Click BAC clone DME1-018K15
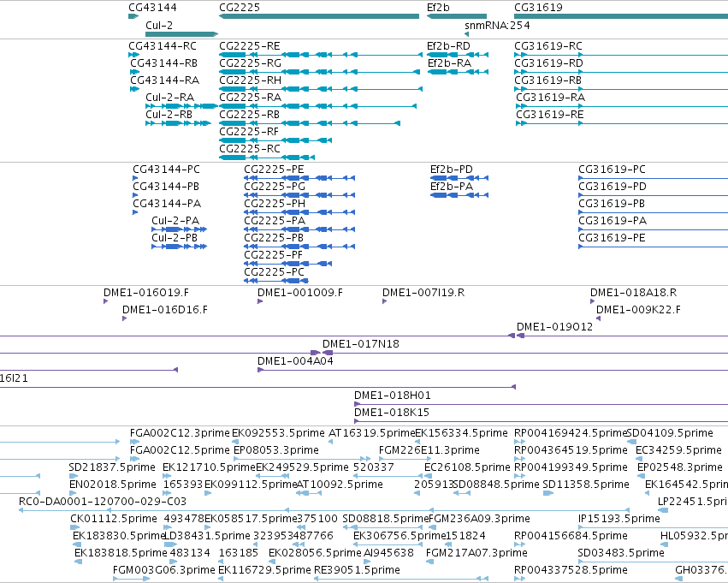The width and height of the screenshot is (728, 583). (541, 422)
